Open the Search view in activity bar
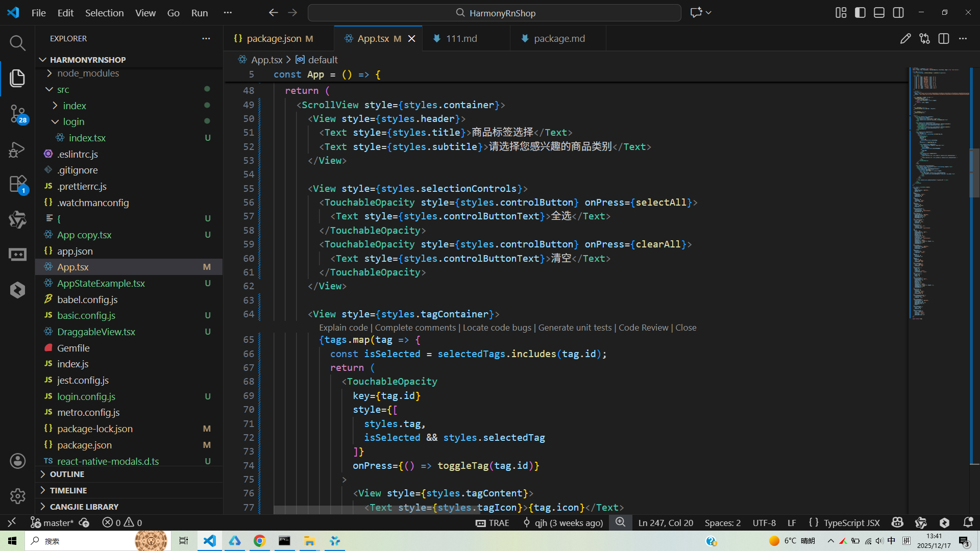 point(17,43)
